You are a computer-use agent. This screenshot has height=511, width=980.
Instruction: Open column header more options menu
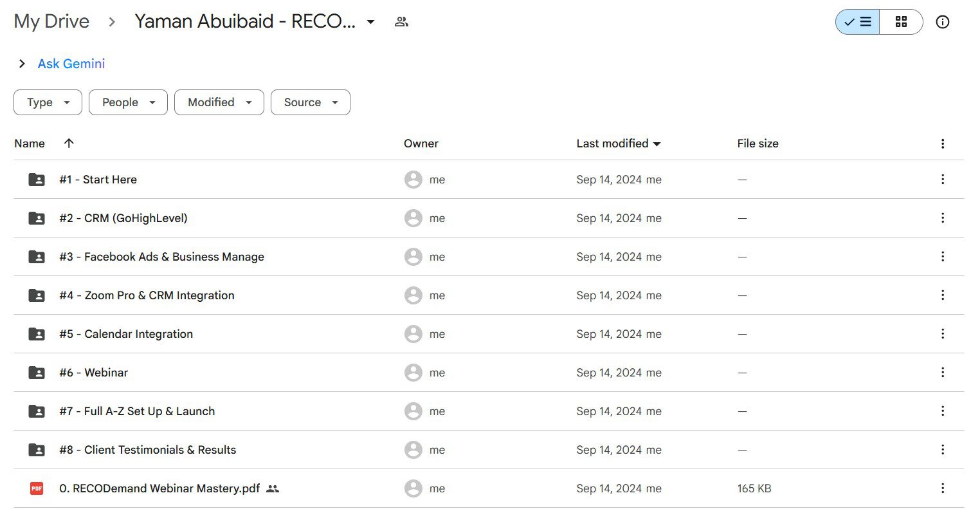[x=943, y=144]
